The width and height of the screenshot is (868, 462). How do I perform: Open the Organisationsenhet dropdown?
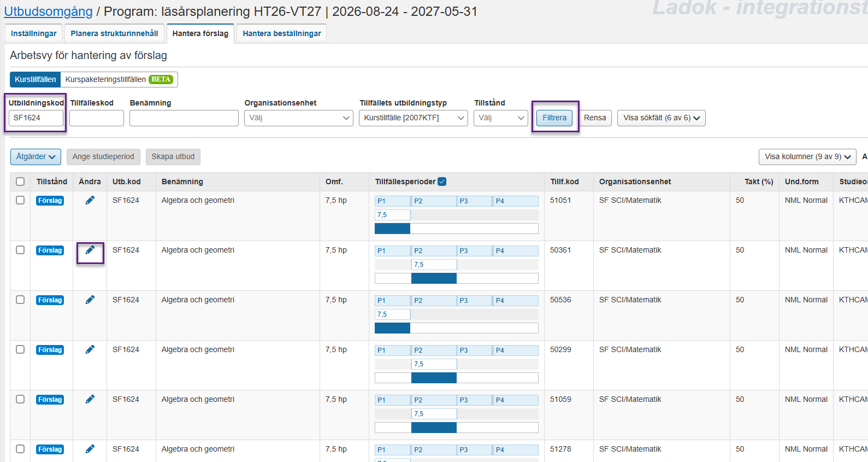click(298, 118)
